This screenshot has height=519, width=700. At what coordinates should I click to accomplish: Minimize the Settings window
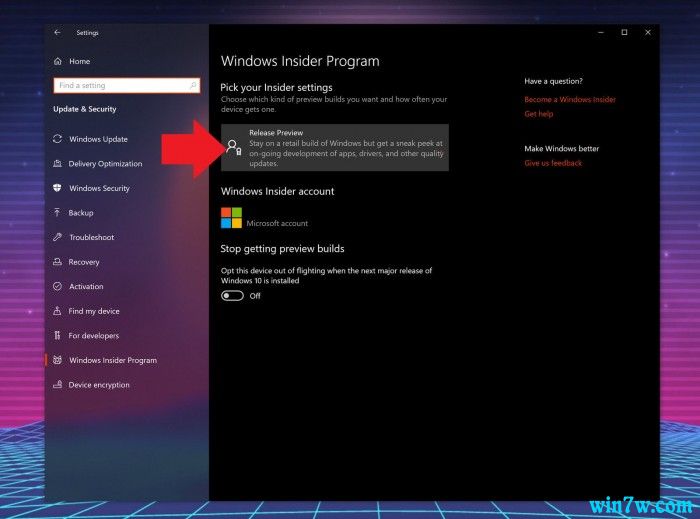pos(601,32)
